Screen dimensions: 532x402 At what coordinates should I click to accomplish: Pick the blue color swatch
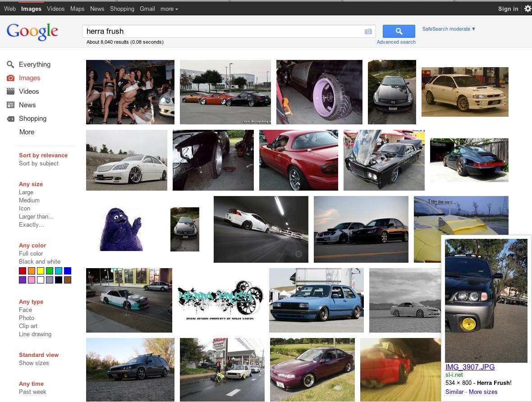[x=68, y=271]
